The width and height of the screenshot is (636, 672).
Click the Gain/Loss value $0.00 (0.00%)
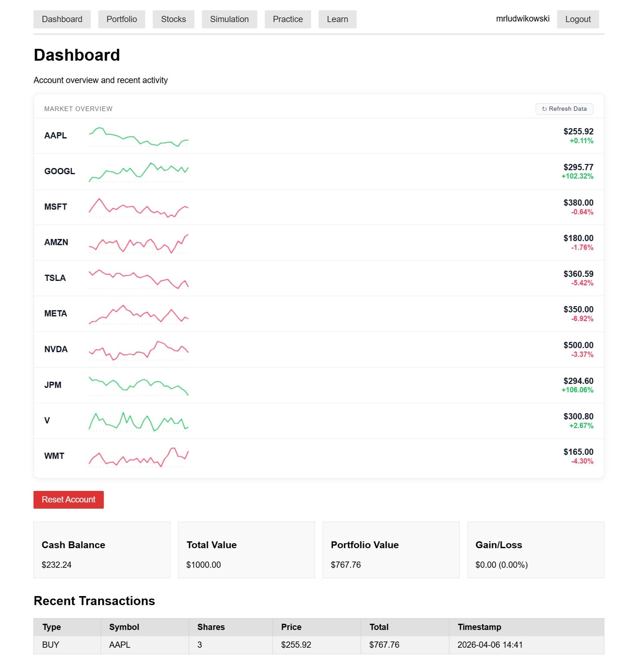pos(502,565)
